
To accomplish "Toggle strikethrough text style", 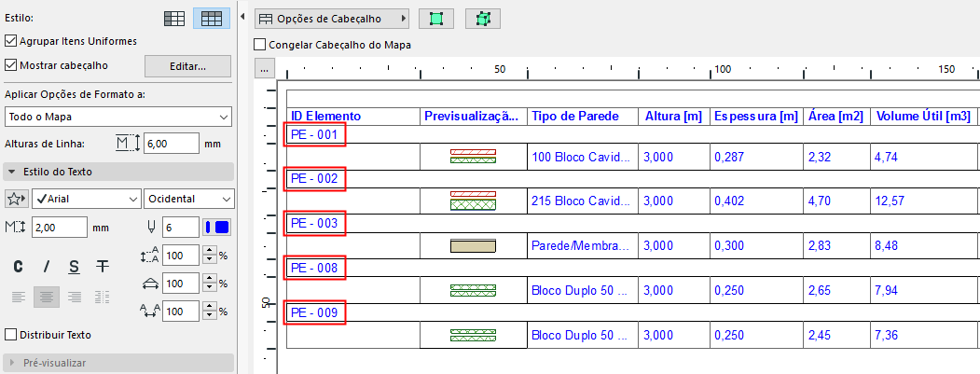I will point(103,267).
